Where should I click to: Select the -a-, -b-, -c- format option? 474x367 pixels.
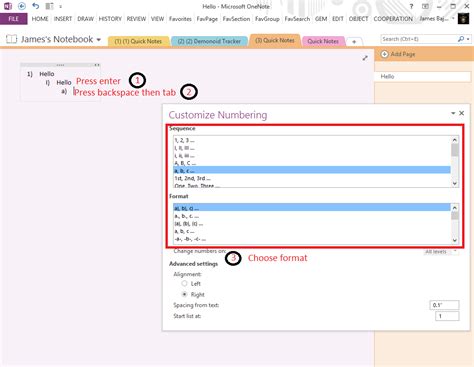pyautogui.click(x=312, y=239)
